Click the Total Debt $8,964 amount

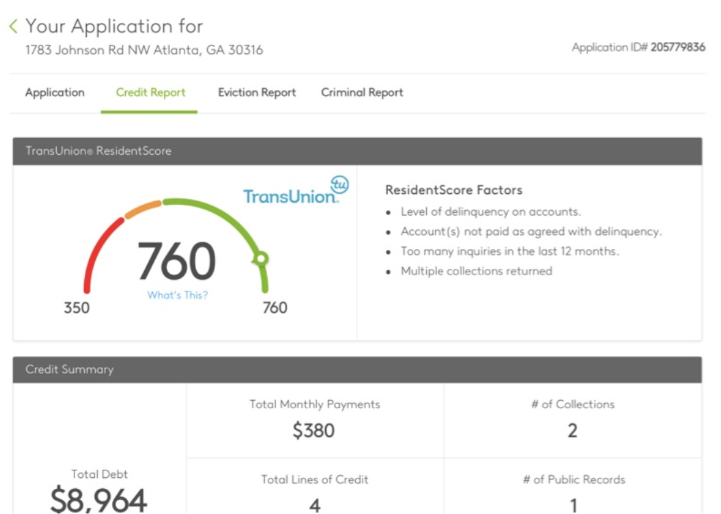(x=99, y=500)
